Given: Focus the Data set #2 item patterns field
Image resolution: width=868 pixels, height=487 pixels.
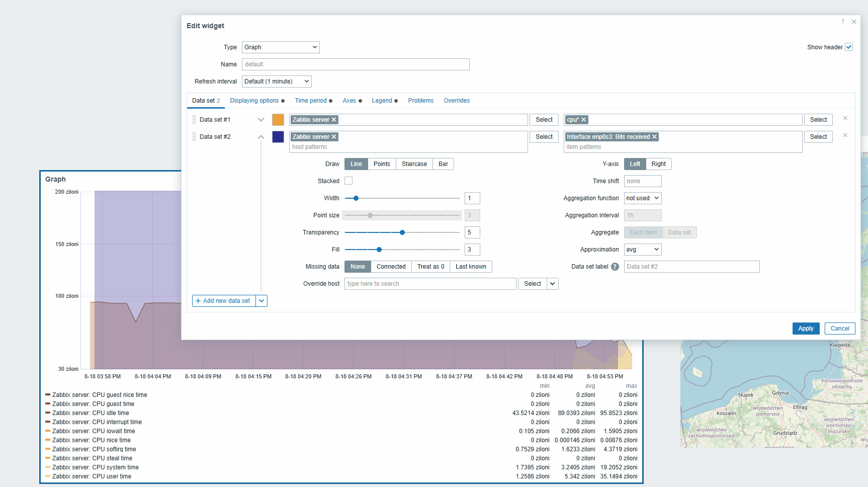Looking at the screenshot, I should tap(683, 142).
